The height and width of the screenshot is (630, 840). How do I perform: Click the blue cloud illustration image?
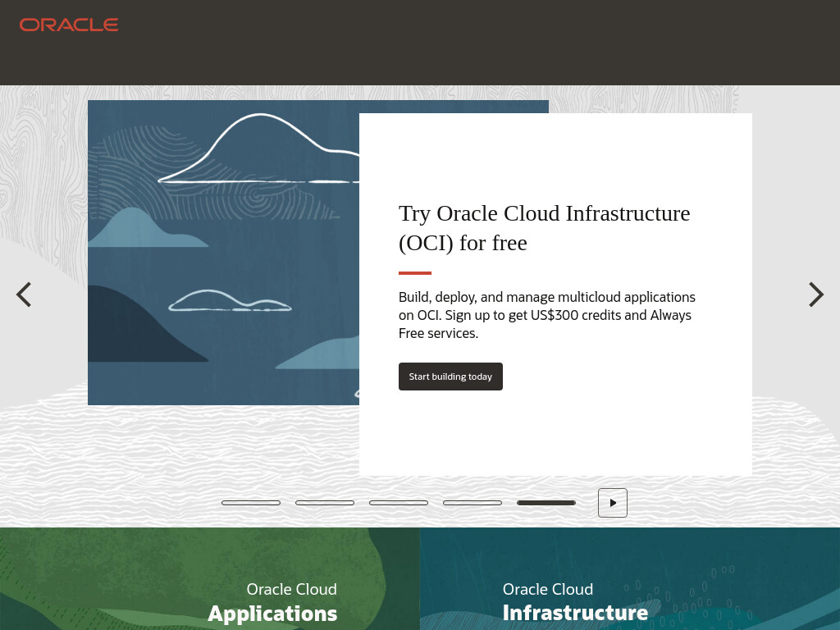[223, 253]
